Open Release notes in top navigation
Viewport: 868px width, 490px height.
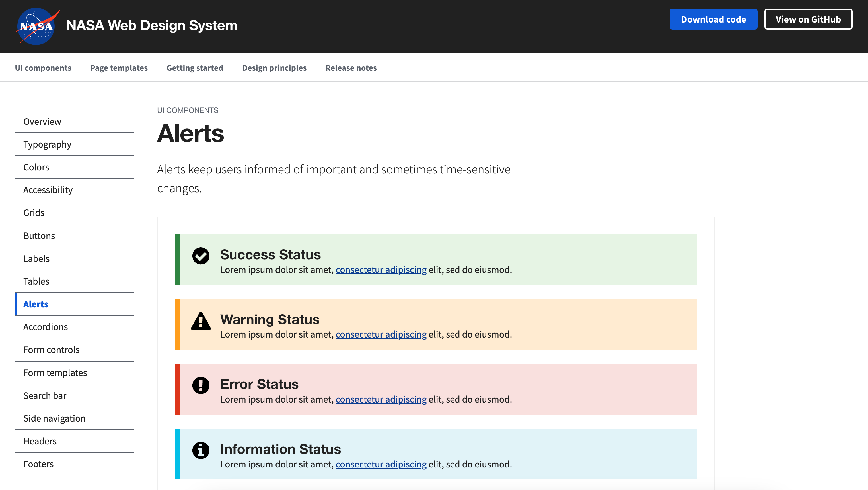(x=351, y=68)
